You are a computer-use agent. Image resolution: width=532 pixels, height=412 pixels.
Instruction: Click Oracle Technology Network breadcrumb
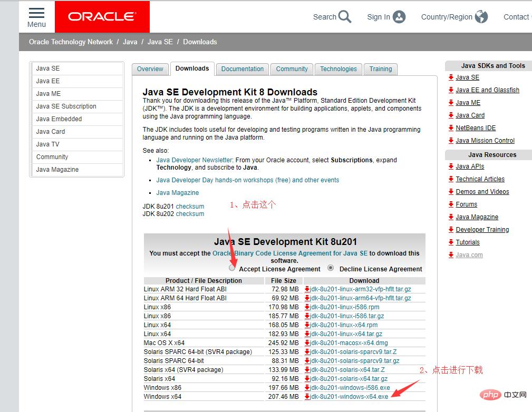point(71,42)
